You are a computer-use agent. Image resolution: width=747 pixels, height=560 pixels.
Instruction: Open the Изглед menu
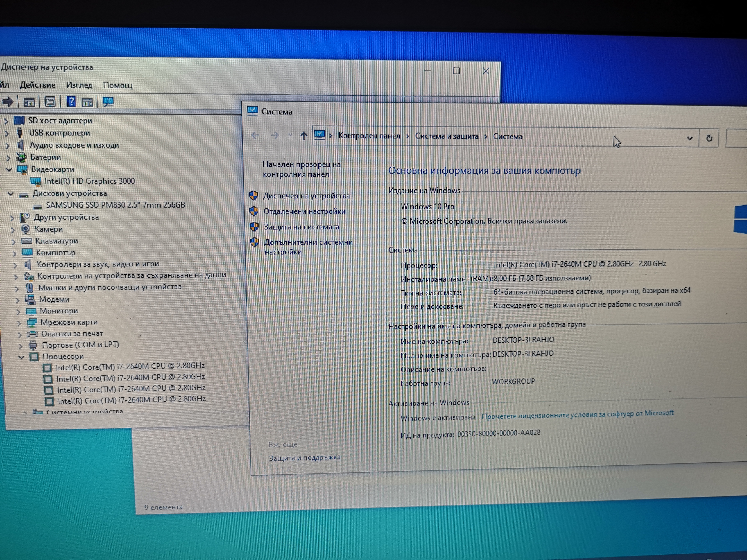[x=79, y=85]
